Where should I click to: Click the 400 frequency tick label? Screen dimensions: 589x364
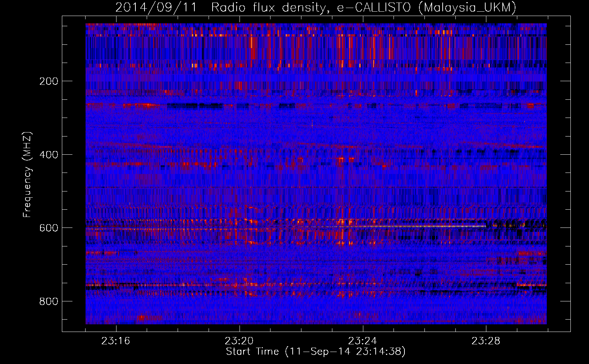(x=48, y=155)
